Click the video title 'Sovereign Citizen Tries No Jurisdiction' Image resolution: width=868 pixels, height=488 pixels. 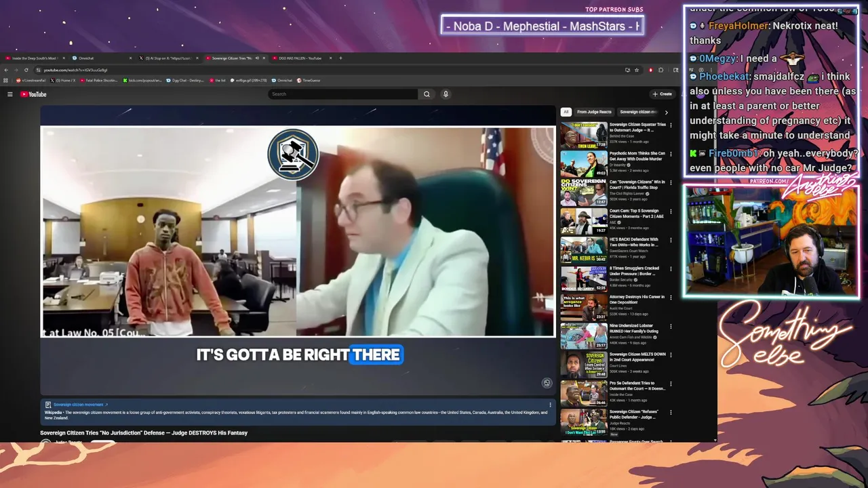pyautogui.click(x=144, y=433)
